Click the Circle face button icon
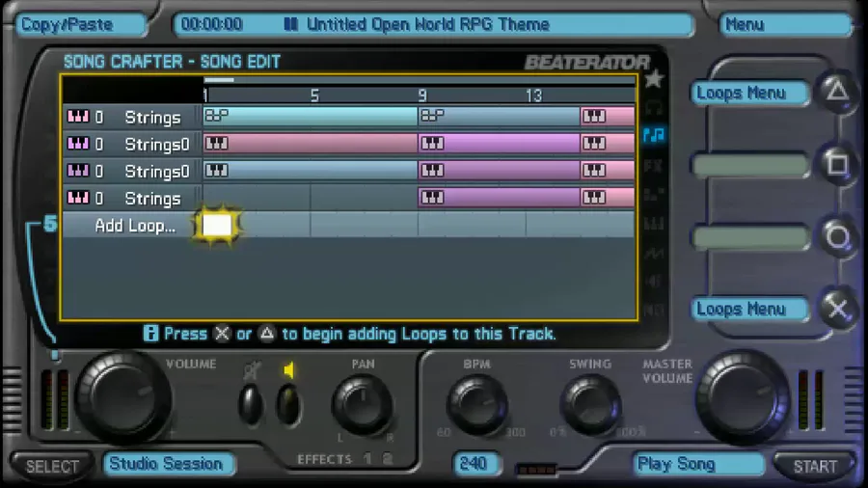The width and height of the screenshot is (868, 488). pos(837,237)
